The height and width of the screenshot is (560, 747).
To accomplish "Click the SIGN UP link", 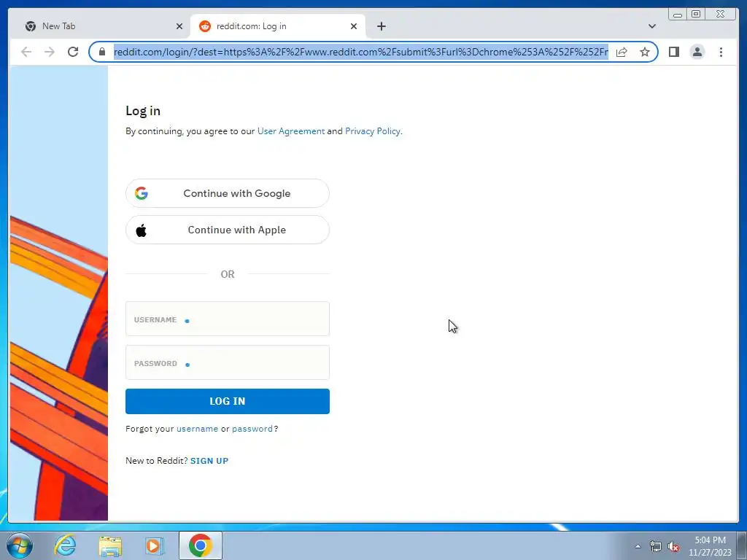I will pos(209,461).
